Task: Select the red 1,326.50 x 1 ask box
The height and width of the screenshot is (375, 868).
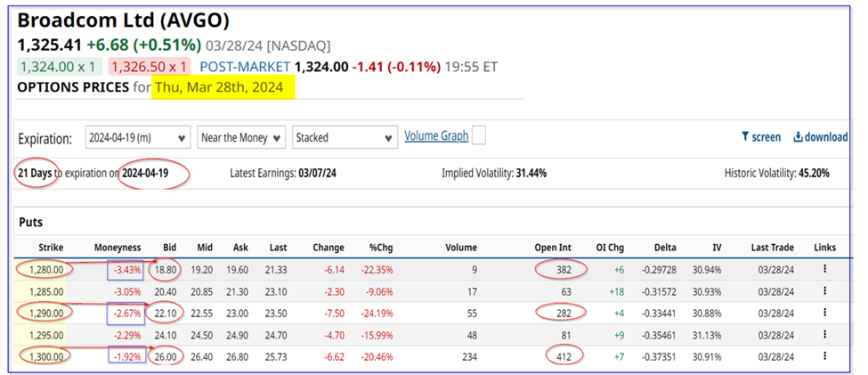Action: (149, 66)
